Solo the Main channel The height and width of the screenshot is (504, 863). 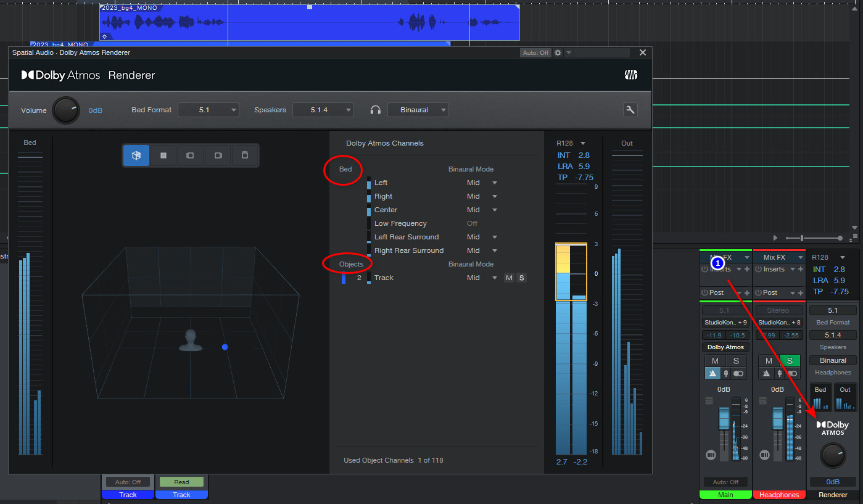click(x=736, y=361)
